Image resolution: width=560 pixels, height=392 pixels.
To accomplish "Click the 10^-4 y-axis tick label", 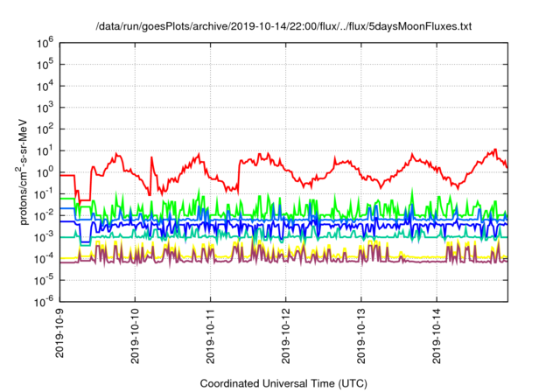I will coord(45,259).
